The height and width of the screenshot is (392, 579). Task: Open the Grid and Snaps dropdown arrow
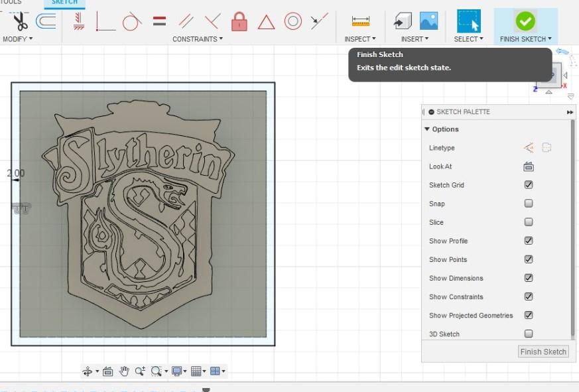[x=204, y=371]
